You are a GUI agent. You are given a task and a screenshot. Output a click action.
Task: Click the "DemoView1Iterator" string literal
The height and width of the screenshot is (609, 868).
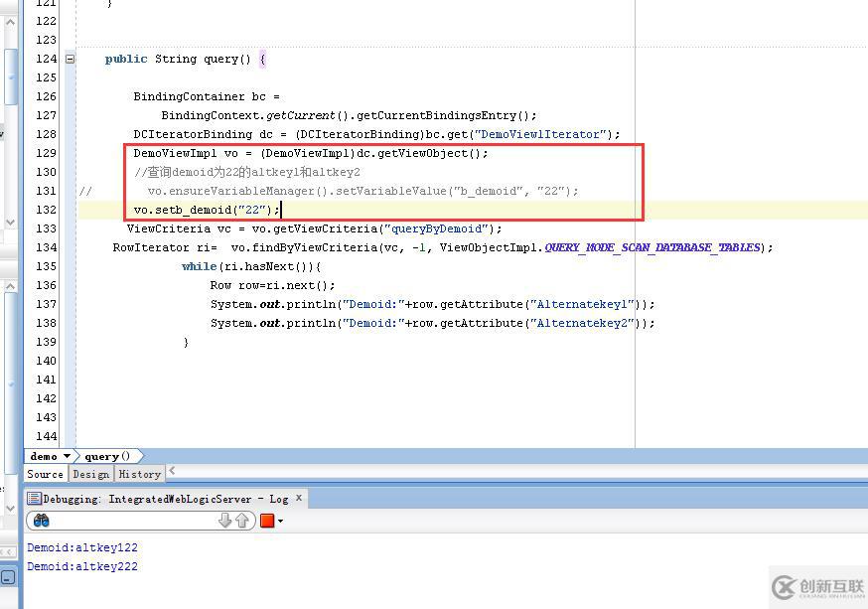(541, 134)
